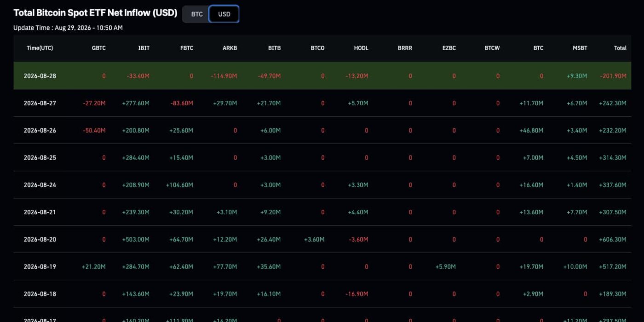
Task: Click the +307.50M total value
Action: [x=613, y=212]
